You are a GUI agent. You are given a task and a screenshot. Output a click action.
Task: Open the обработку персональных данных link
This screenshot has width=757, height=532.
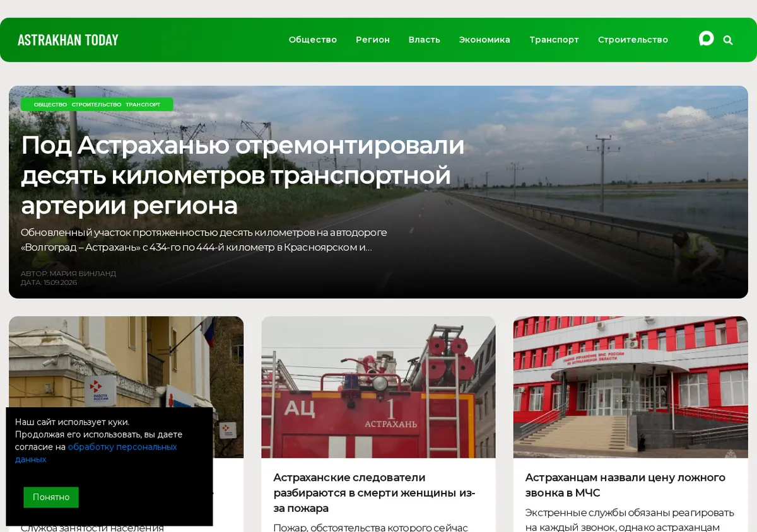click(96, 453)
